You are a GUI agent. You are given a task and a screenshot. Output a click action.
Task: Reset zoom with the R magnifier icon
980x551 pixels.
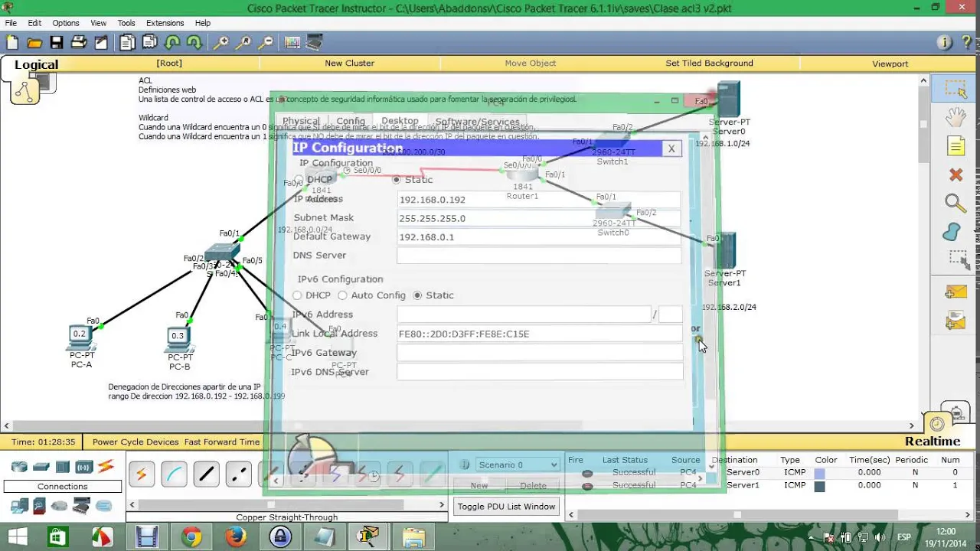[x=244, y=43]
